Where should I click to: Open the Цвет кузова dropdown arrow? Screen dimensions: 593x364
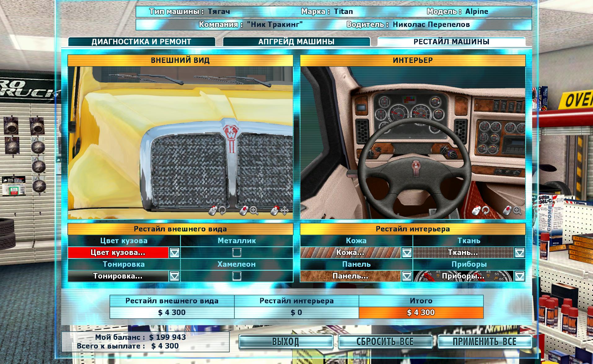pyautogui.click(x=174, y=253)
